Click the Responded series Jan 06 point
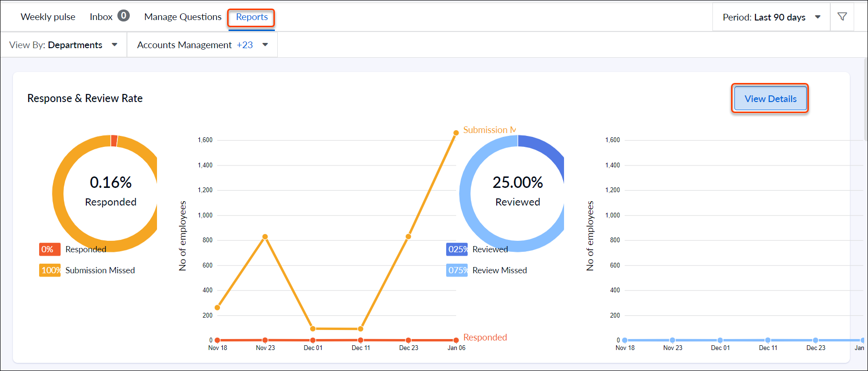868x371 pixels. pos(456,340)
